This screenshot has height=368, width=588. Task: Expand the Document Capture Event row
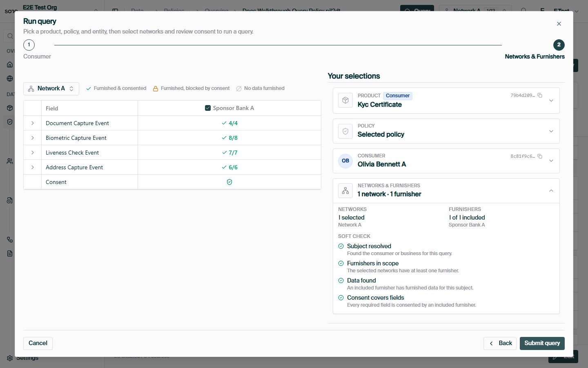[33, 123]
